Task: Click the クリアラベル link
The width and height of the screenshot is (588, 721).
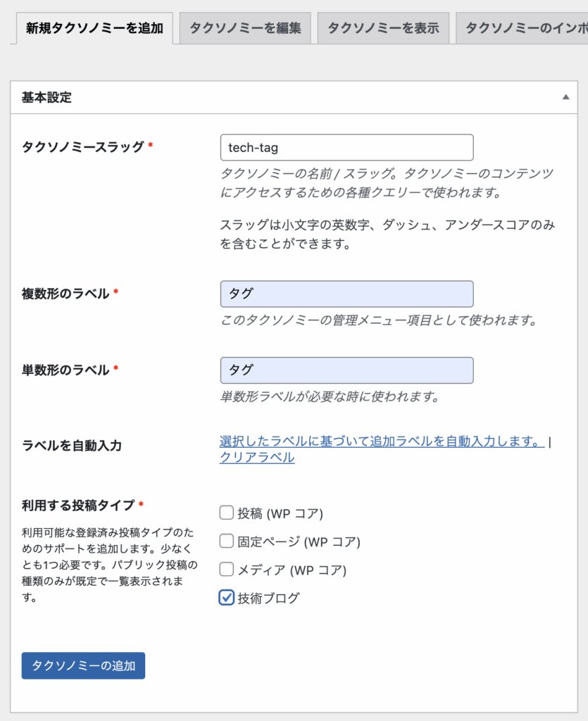Action: pos(257,458)
